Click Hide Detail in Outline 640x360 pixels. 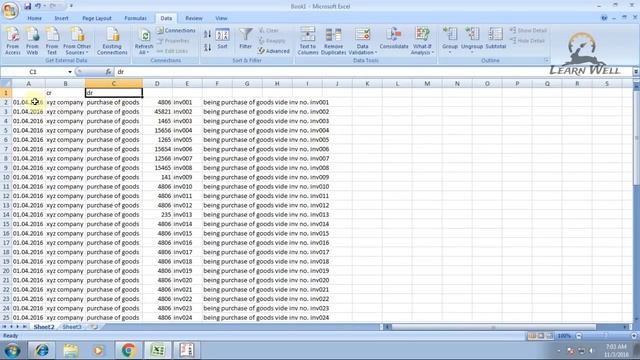pos(527,41)
